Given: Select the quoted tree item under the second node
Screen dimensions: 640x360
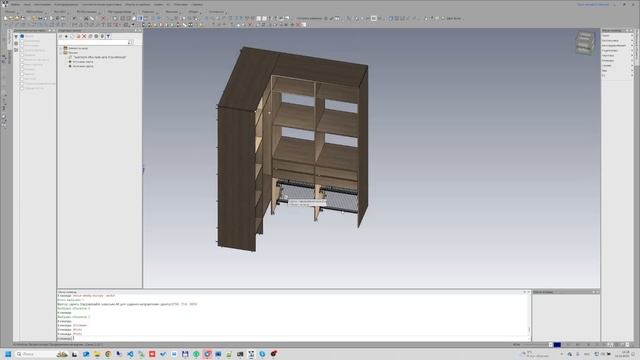Looking at the screenshot, I should (x=100, y=57).
